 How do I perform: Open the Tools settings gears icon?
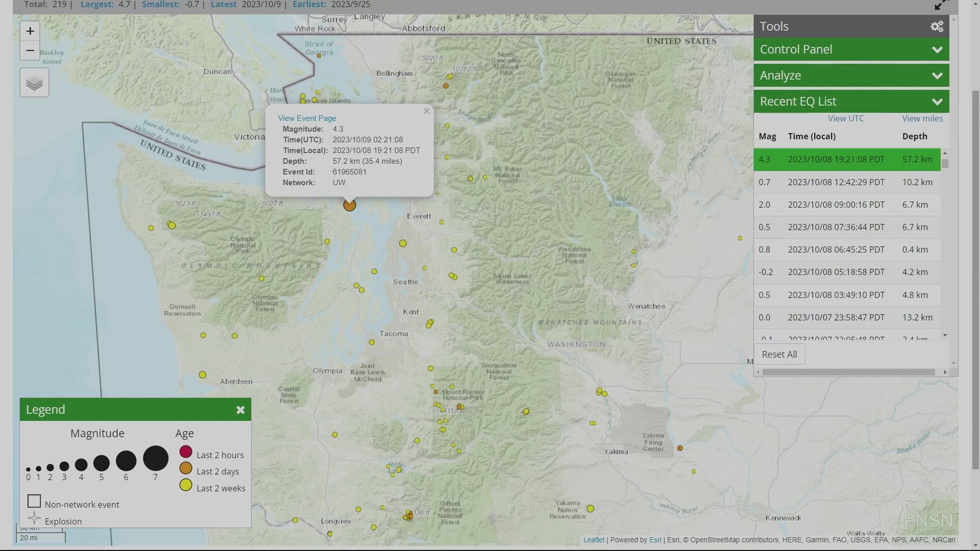(937, 27)
